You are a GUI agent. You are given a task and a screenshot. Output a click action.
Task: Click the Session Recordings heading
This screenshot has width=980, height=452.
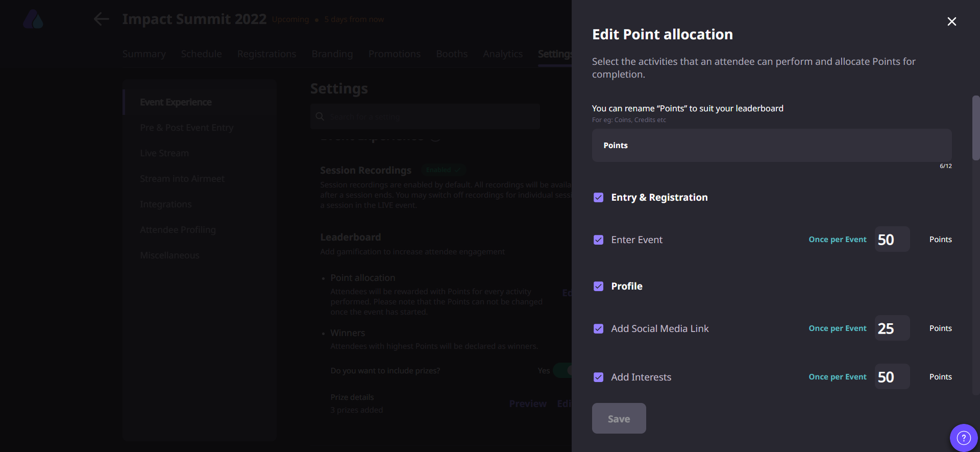coord(365,171)
